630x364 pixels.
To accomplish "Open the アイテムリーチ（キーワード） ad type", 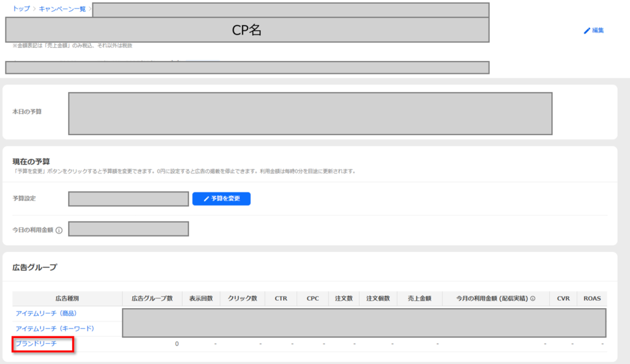I will (55, 328).
